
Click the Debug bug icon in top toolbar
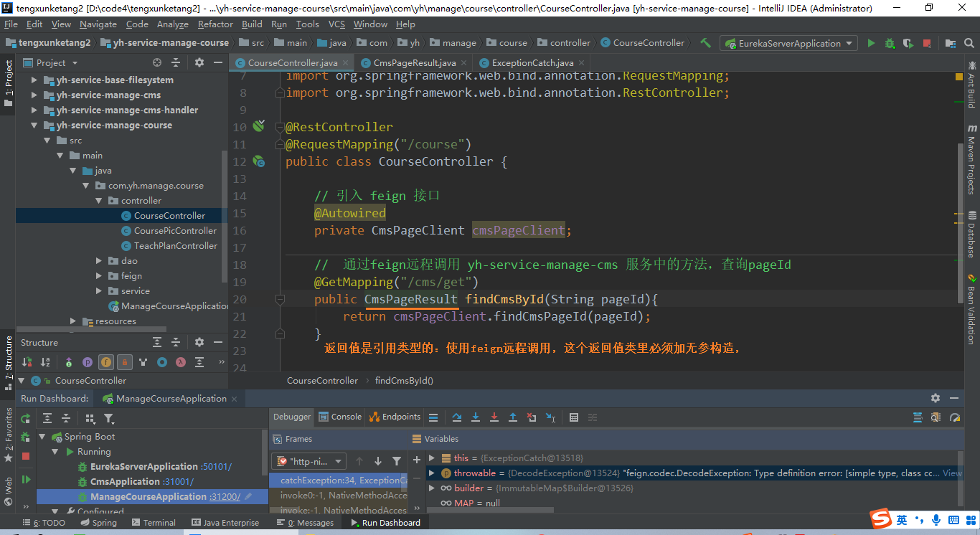889,43
